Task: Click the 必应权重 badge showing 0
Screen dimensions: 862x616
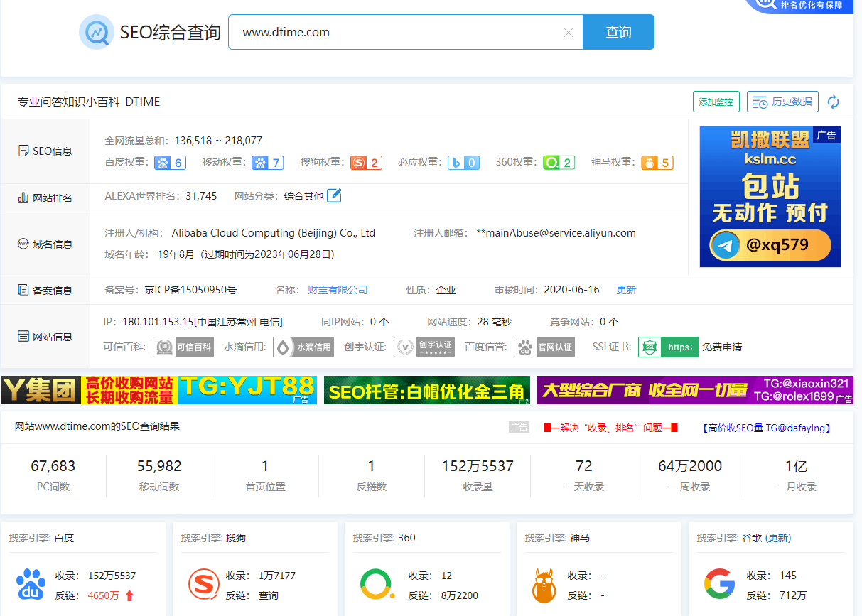Action: 463,163
